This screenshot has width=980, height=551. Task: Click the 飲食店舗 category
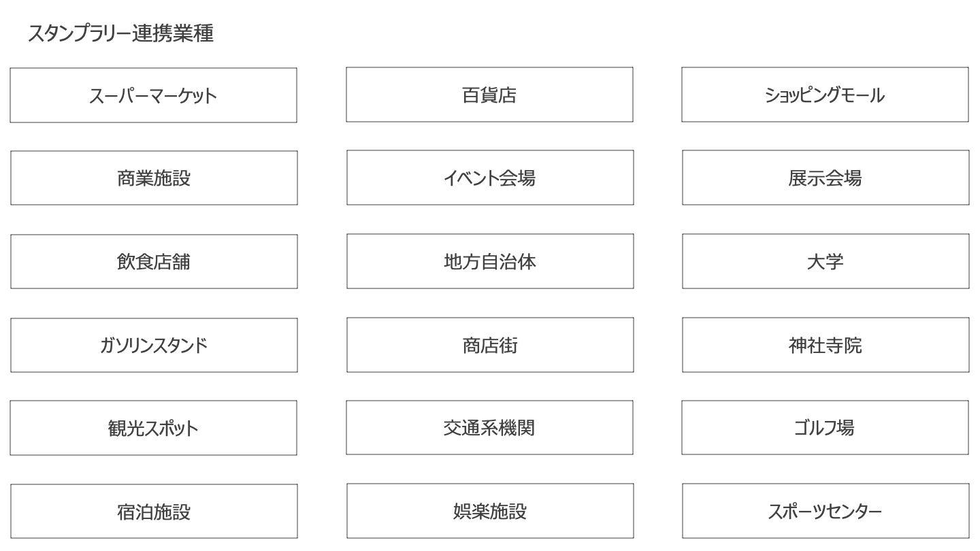pyautogui.click(x=154, y=262)
